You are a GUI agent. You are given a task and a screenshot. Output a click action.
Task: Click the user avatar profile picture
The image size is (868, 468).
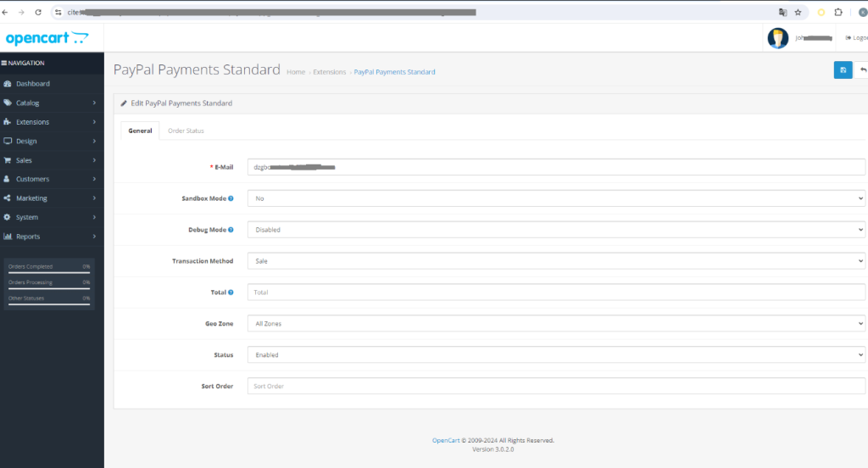click(777, 38)
